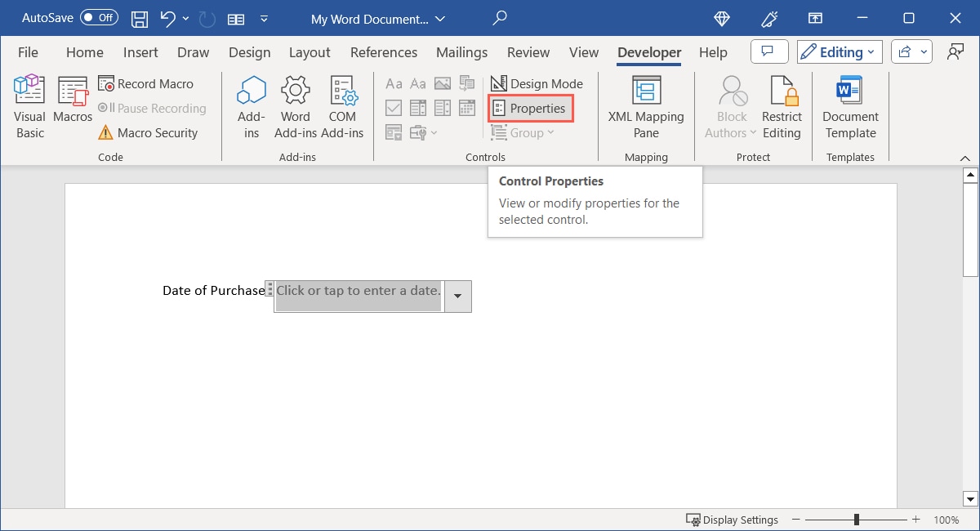Open Display Settings in the status bar
The height and width of the screenshot is (531, 980).
click(732, 520)
